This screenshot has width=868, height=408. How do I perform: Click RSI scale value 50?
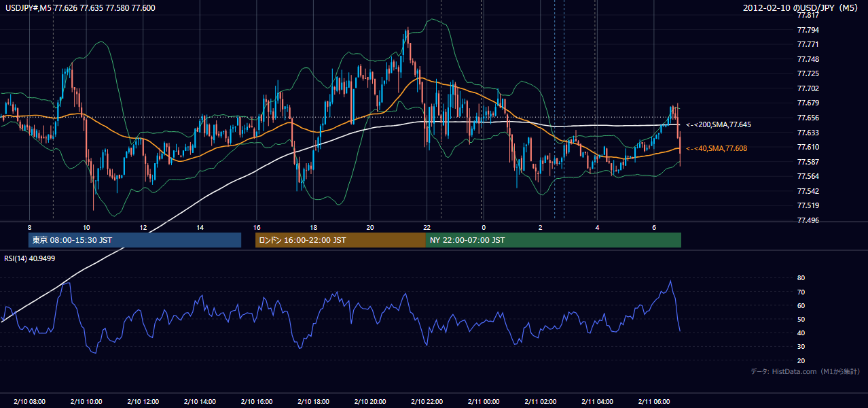point(801,319)
